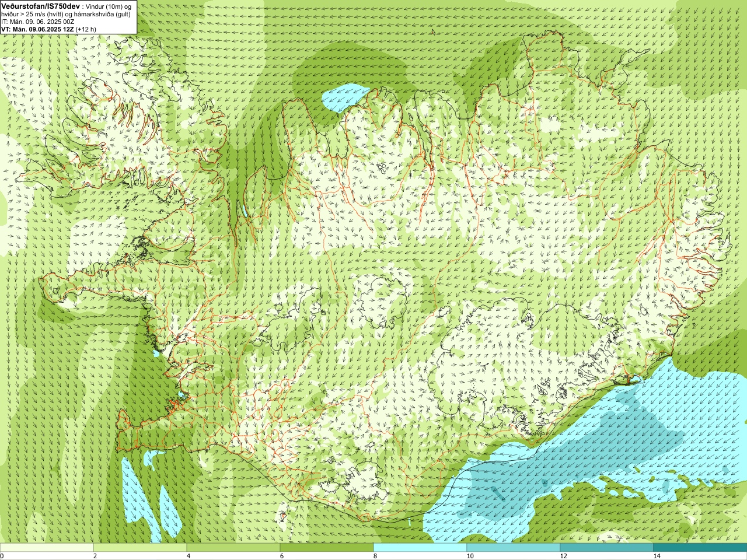Click the legend label "10"
Image resolution: width=747 pixels, height=560 pixels.
click(470, 556)
